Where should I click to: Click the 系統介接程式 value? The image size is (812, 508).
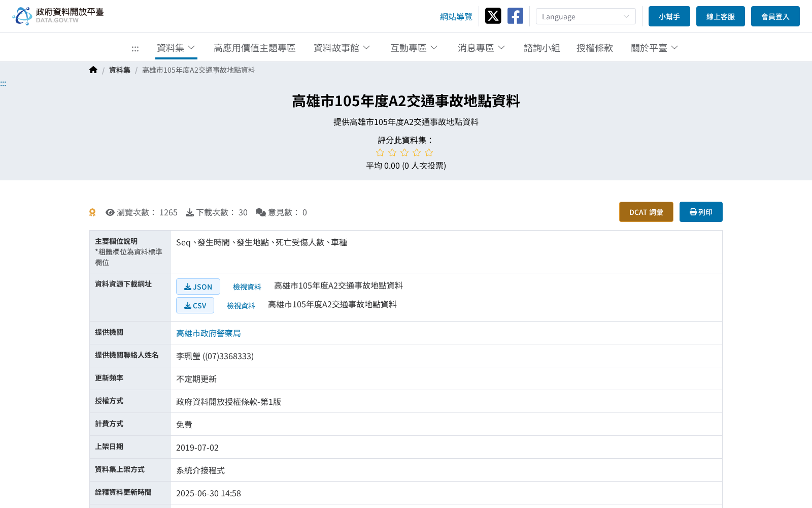coord(200,470)
